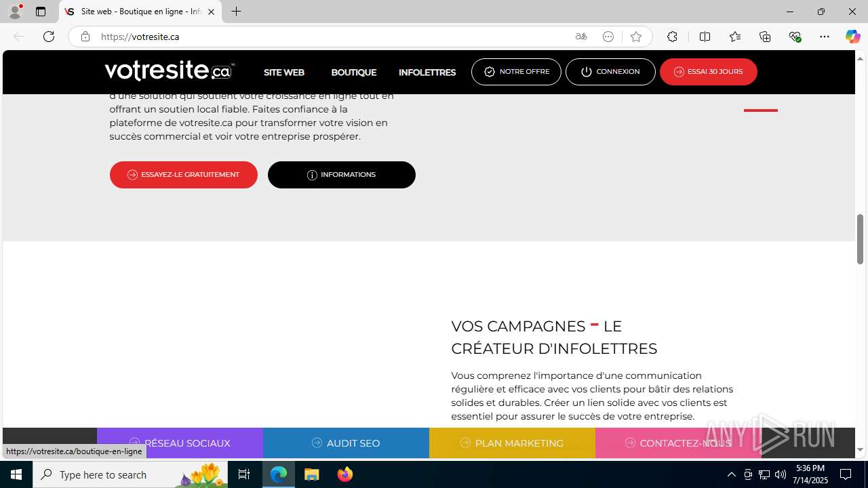
Task: Close the Site web tab
Action: tap(211, 12)
